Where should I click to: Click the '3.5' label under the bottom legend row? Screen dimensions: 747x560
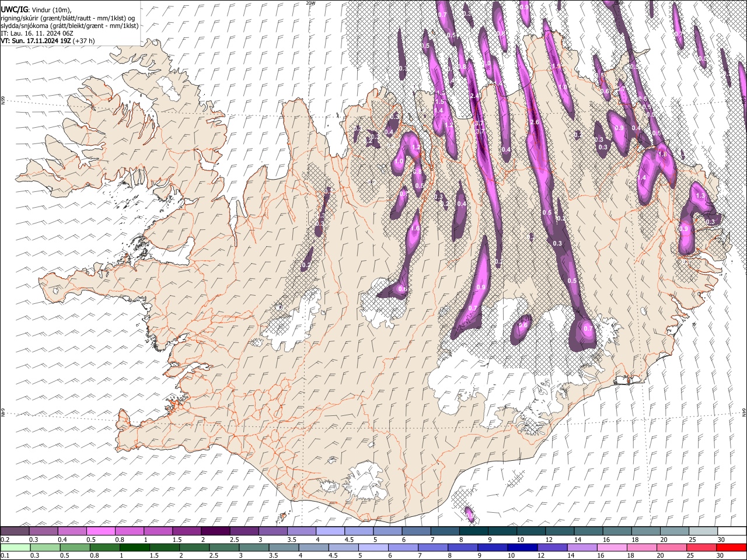click(272, 555)
